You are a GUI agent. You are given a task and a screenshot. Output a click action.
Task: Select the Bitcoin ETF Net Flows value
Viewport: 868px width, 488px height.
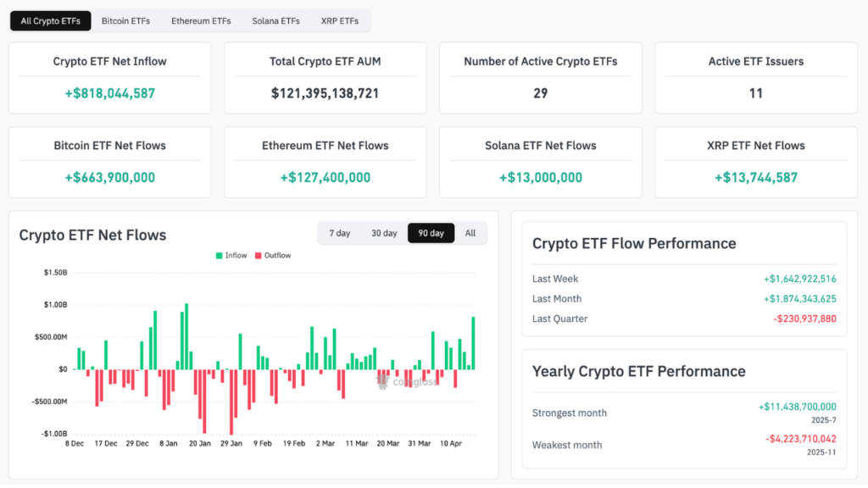[109, 178]
